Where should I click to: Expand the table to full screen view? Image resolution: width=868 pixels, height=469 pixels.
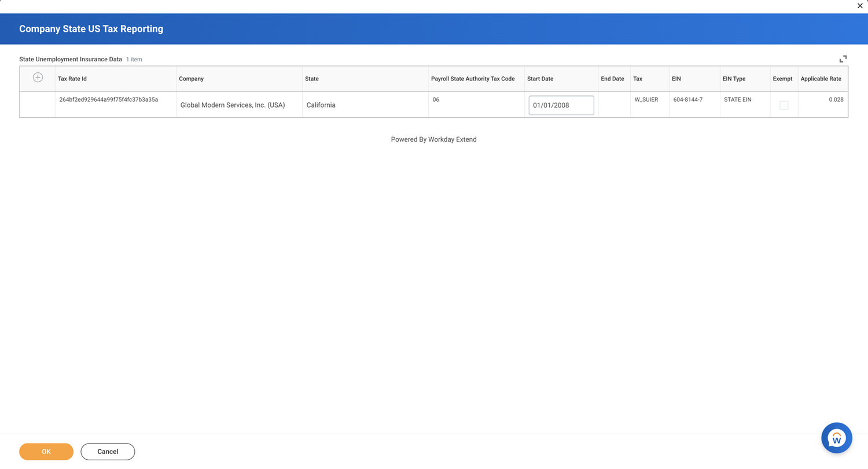click(x=843, y=58)
